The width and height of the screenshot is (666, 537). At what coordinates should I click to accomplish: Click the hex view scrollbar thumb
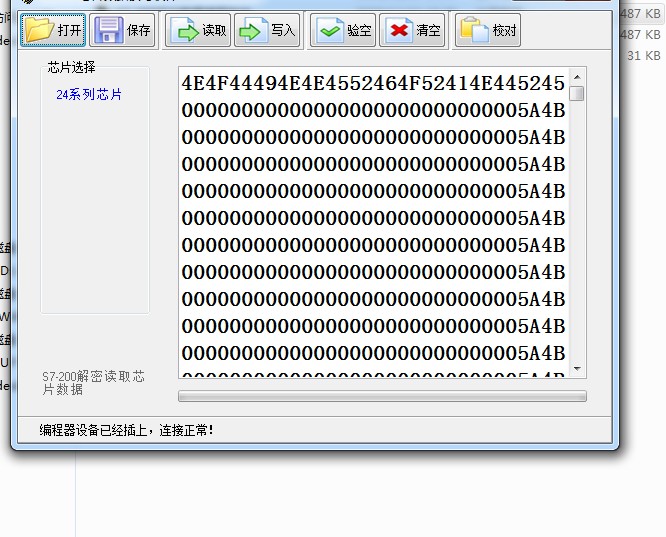(577, 93)
